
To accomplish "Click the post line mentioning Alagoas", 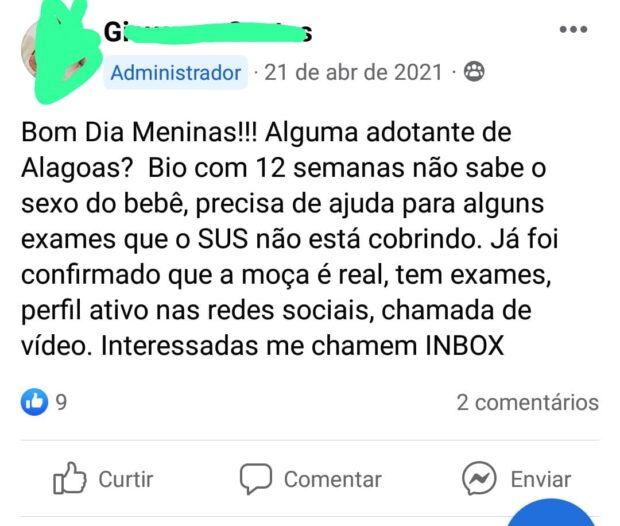I will tap(284, 168).
